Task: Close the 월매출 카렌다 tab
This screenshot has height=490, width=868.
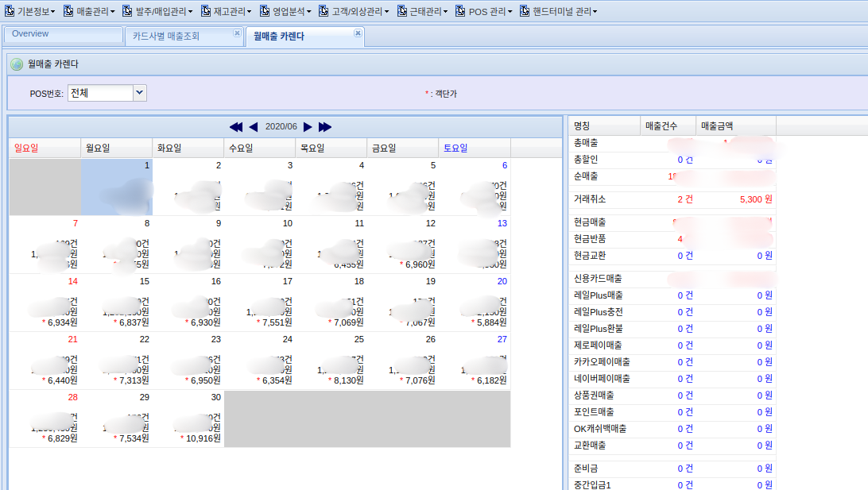Action: [358, 33]
